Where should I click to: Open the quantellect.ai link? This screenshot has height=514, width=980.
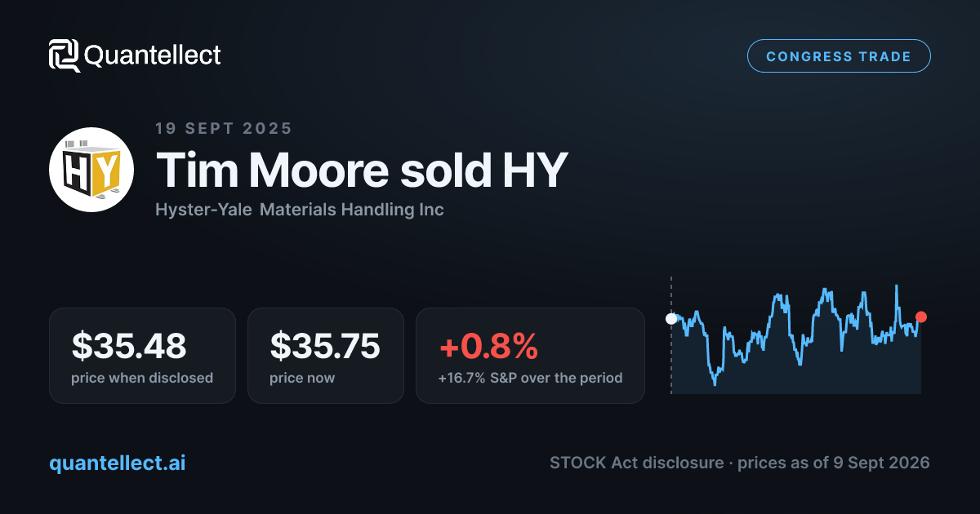pos(118,463)
